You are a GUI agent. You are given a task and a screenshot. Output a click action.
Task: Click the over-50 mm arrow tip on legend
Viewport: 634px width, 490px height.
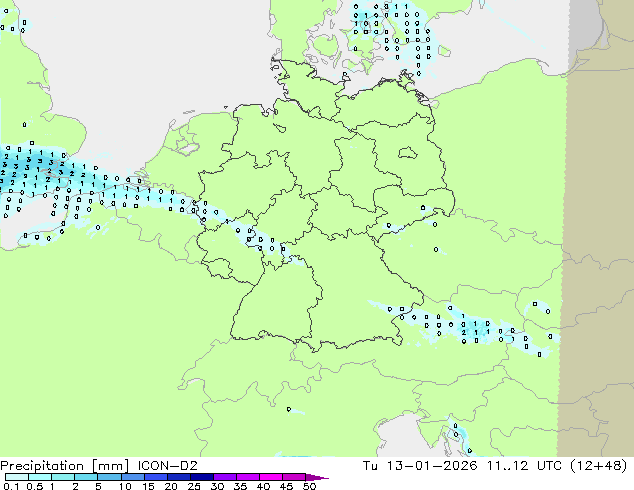tap(317, 477)
